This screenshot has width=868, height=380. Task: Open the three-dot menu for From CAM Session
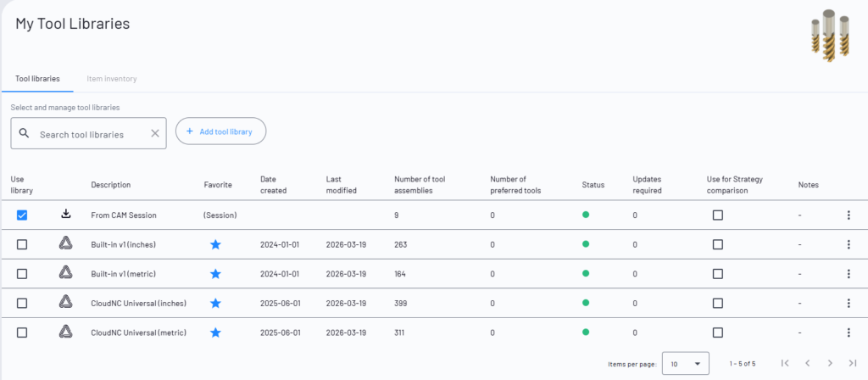(849, 215)
